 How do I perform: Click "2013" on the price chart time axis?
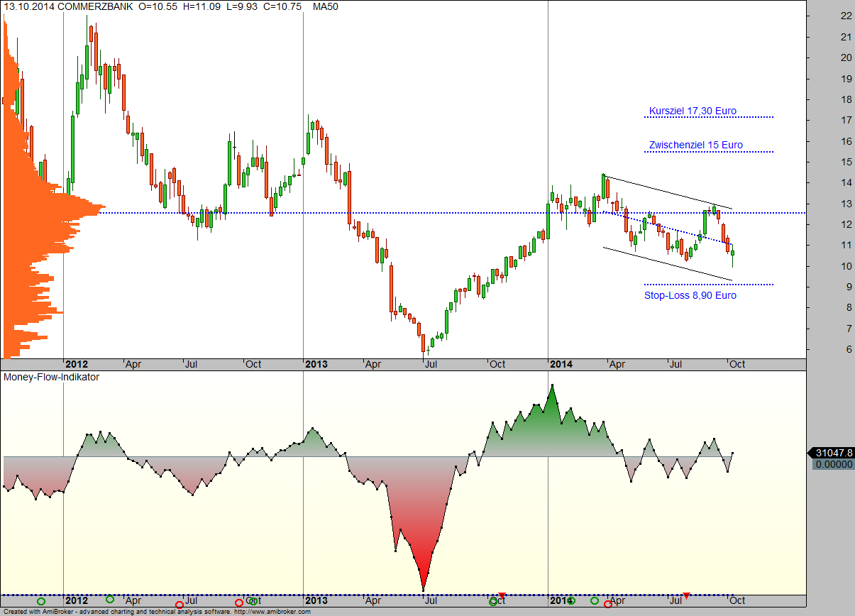tap(316, 364)
